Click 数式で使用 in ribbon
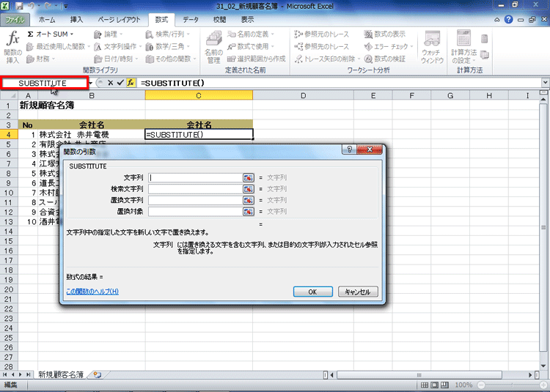This screenshot has height=392, width=550. 251,47
